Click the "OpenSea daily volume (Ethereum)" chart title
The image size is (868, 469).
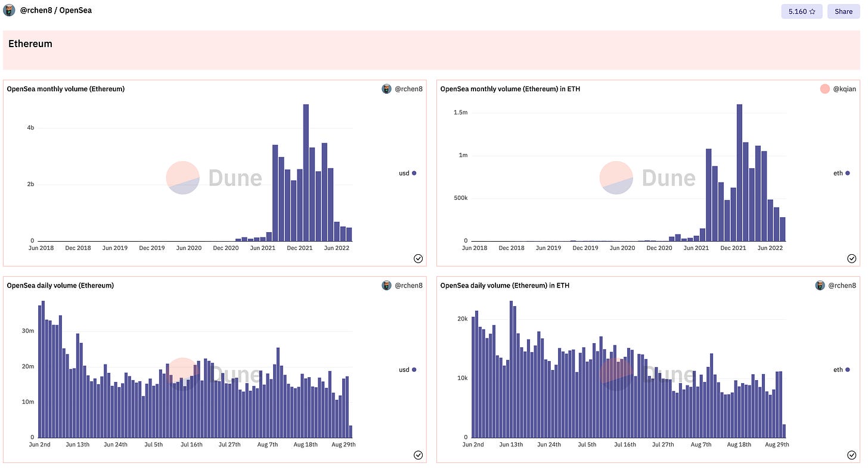[60, 286]
